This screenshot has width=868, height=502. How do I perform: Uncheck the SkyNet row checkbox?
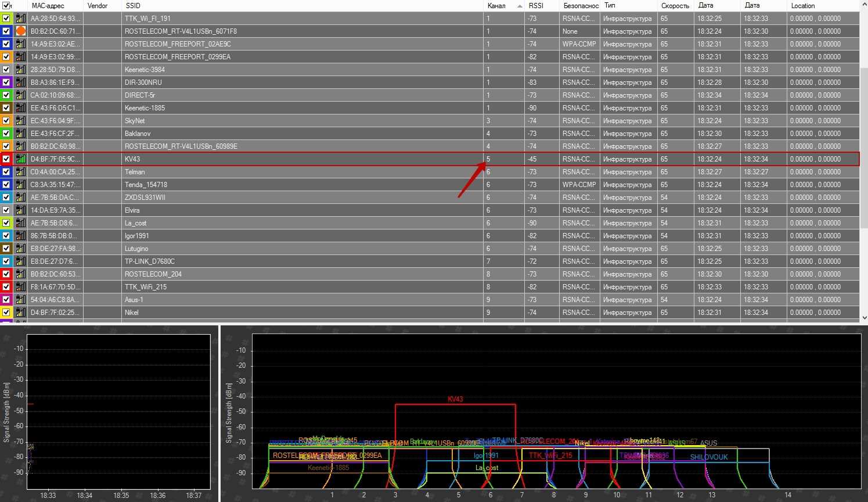pos(6,121)
